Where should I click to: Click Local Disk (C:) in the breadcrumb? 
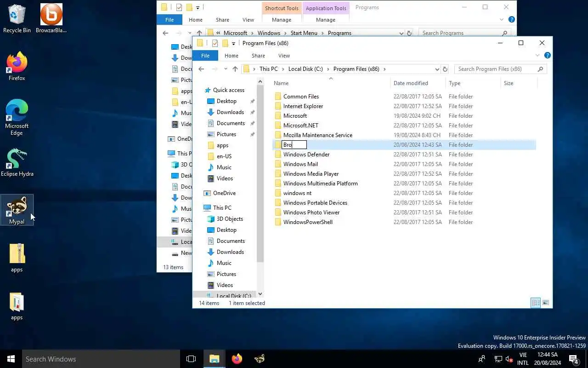tap(305, 69)
